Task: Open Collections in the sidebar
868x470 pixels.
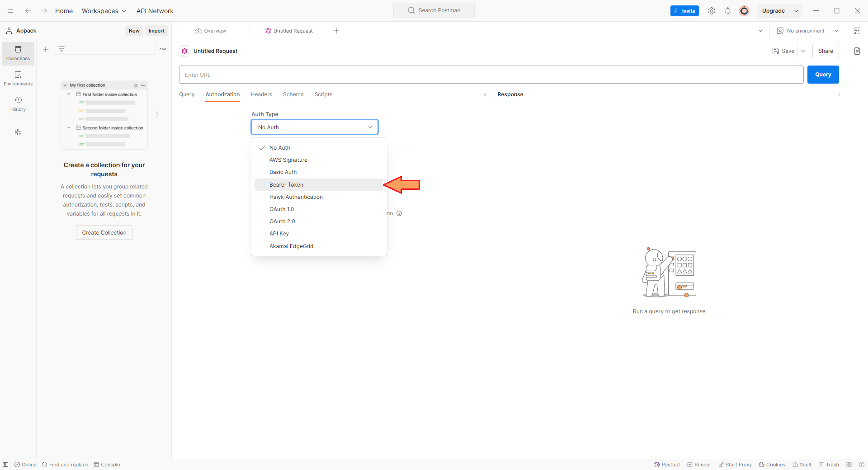Action: pos(18,53)
